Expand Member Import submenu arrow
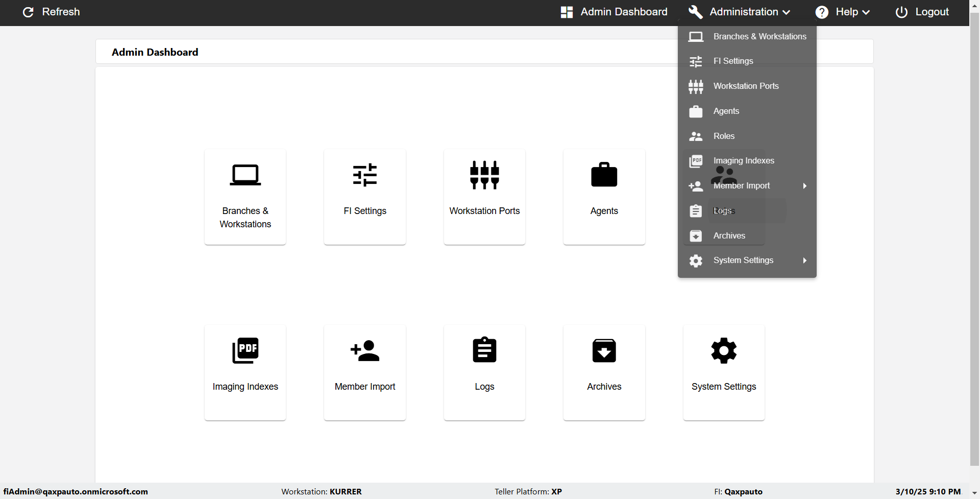This screenshot has width=980, height=499. [x=805, y=186]
